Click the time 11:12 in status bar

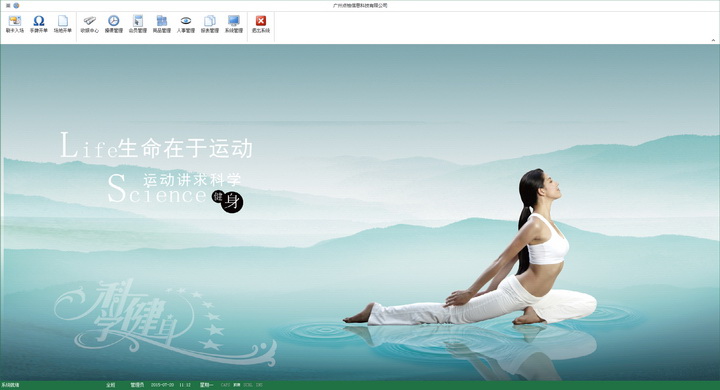click(x=185, y=385)
